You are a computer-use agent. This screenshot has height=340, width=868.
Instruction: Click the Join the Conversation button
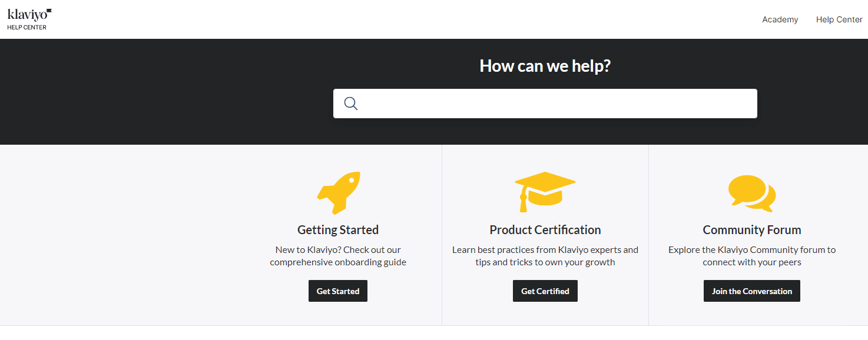pyautogui.click(x=752, y=291)
